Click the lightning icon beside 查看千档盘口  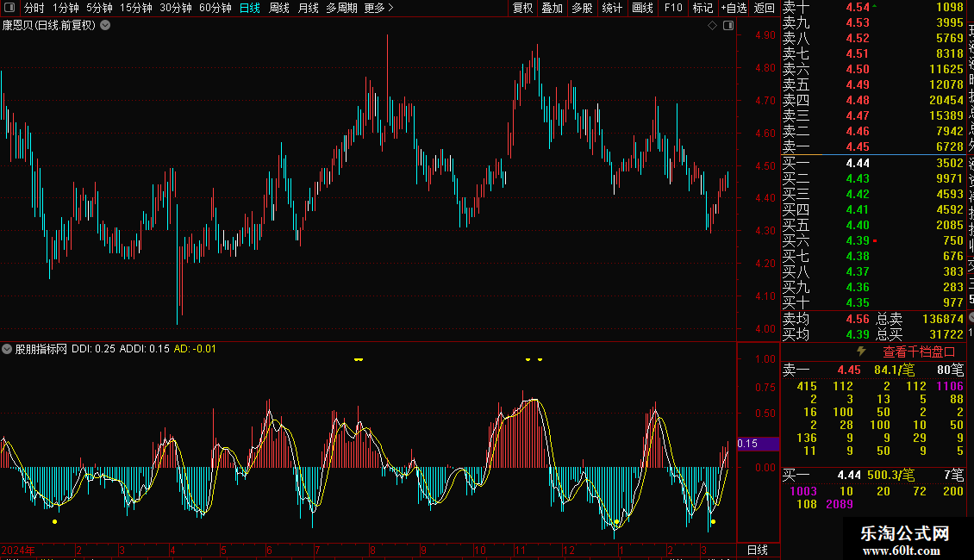pyautogui.click(x=861, y=352)
